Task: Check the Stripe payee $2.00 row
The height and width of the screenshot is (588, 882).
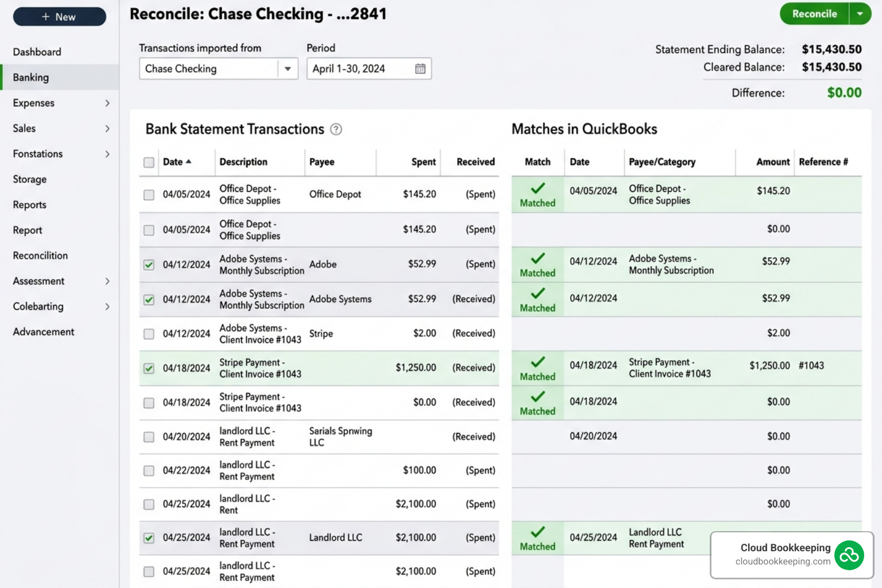Action: [149, 334]
